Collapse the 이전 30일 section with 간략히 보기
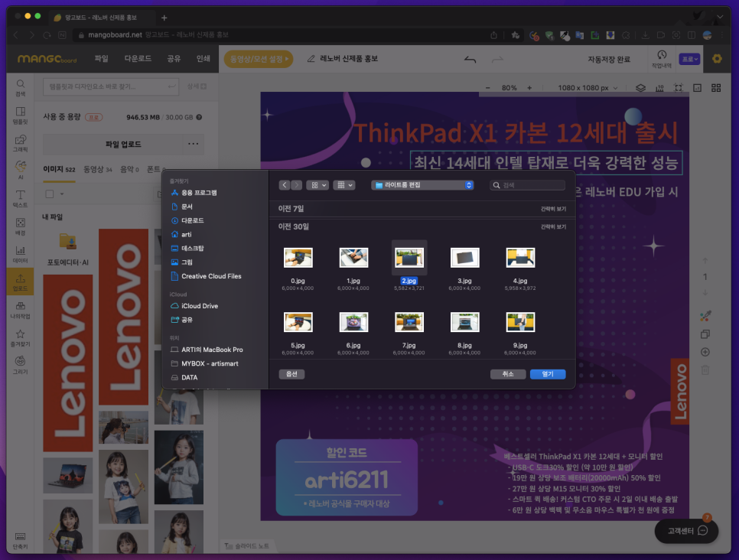The image size is (739, 560). [x=553, y=226]
